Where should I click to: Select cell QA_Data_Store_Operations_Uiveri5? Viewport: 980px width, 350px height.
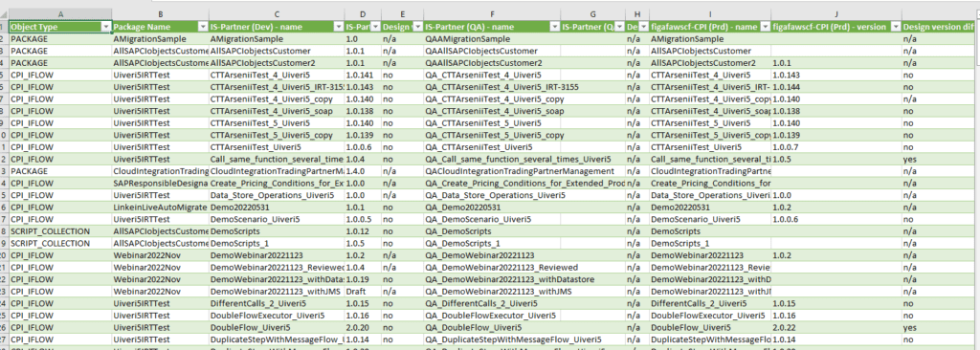coord(492,196)
